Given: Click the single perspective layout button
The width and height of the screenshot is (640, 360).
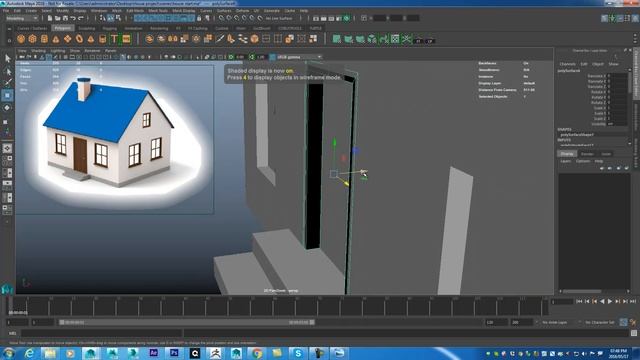Looking at the screenshot, I should [x=7, y=148].
